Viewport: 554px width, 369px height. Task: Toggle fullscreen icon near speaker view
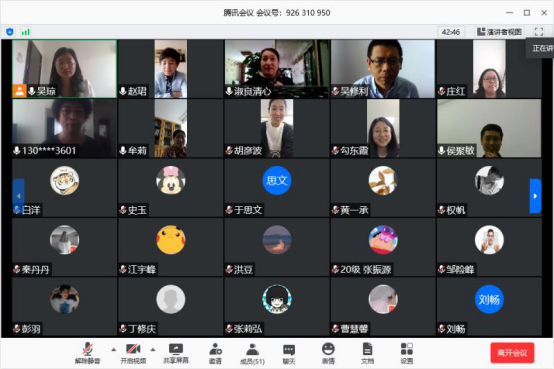pos(539,32)
